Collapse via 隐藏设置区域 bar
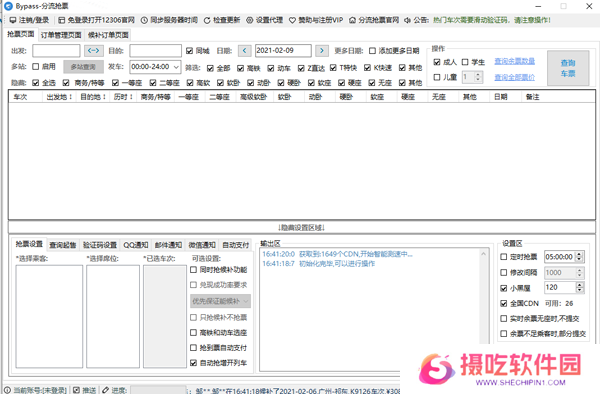Screen dimensions: 600x394 coord(302,228)
